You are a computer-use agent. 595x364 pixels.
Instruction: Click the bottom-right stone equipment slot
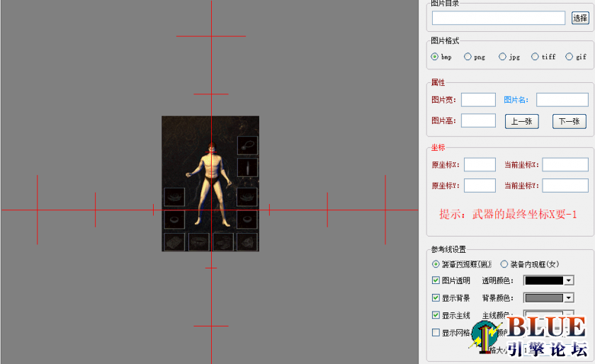pyautogui.click(x=247, y=241)
